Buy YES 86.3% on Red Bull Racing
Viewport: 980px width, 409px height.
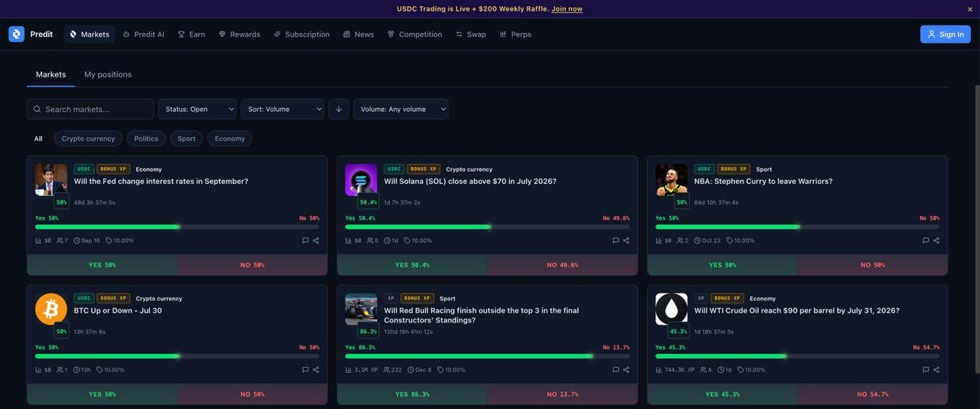point(413,394)
